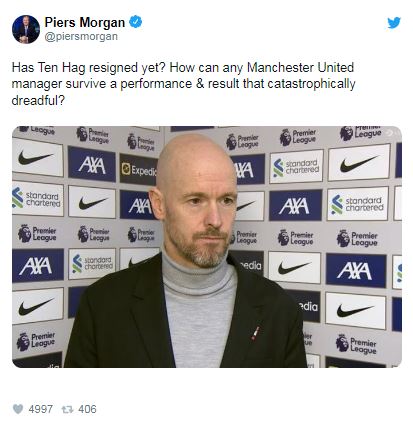
Task: Click the 406 retweets count
Action: 87,409
